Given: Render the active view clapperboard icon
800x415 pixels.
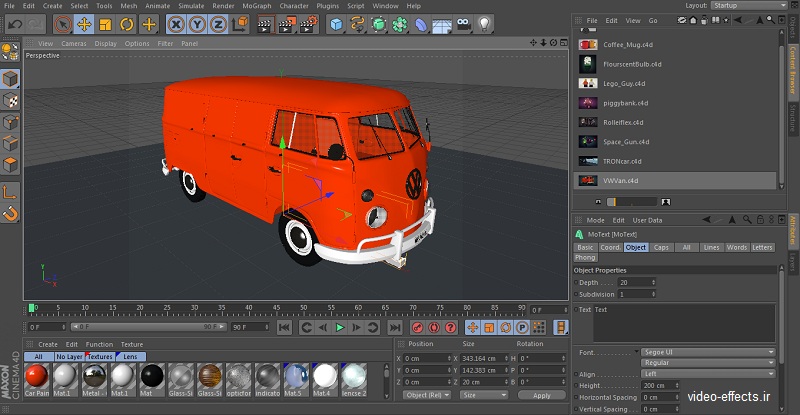Looking at the screenshot, I should point(265,24).
